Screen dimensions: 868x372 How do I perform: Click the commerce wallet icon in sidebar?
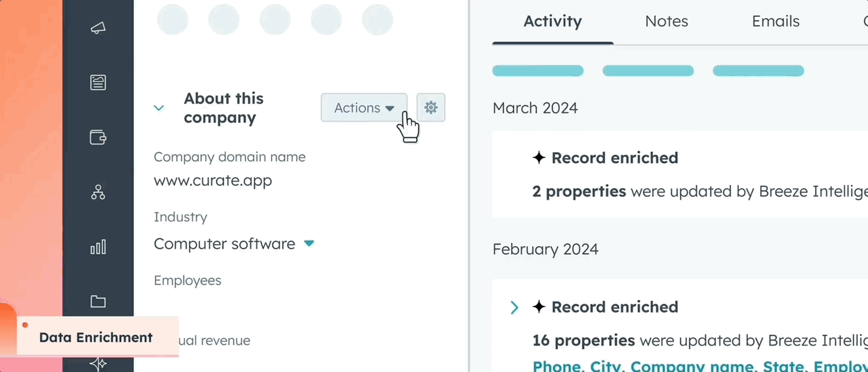(x=98, y=138)
